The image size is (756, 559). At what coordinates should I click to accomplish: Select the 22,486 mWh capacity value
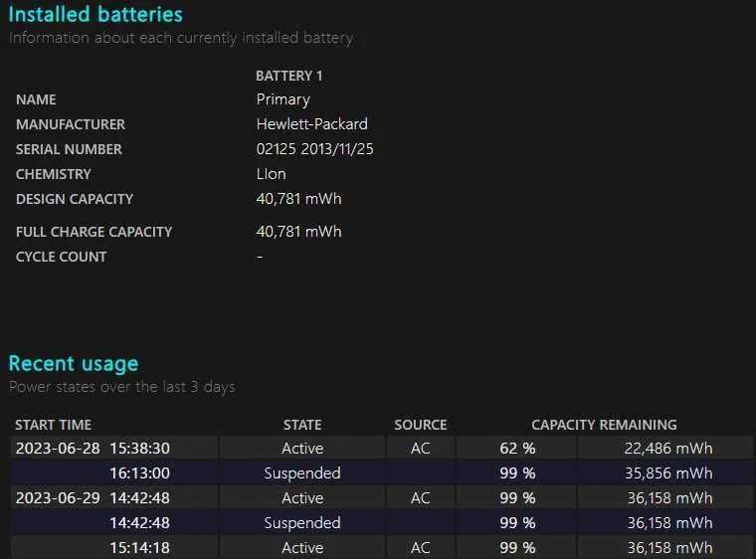669,449
